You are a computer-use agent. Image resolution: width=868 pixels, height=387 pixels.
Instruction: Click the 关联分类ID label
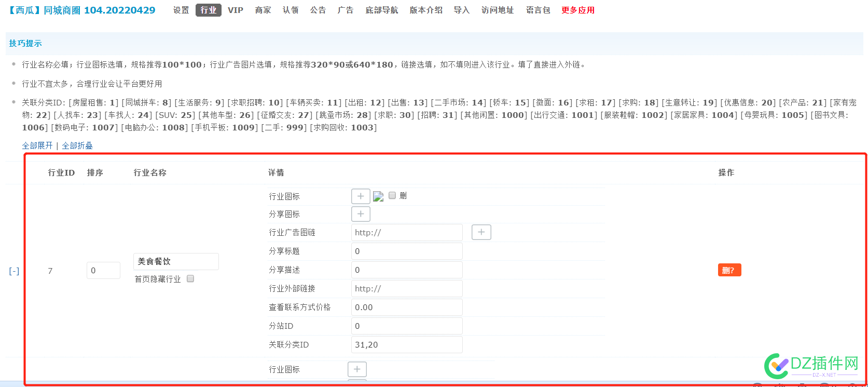[x=288, y=344]
